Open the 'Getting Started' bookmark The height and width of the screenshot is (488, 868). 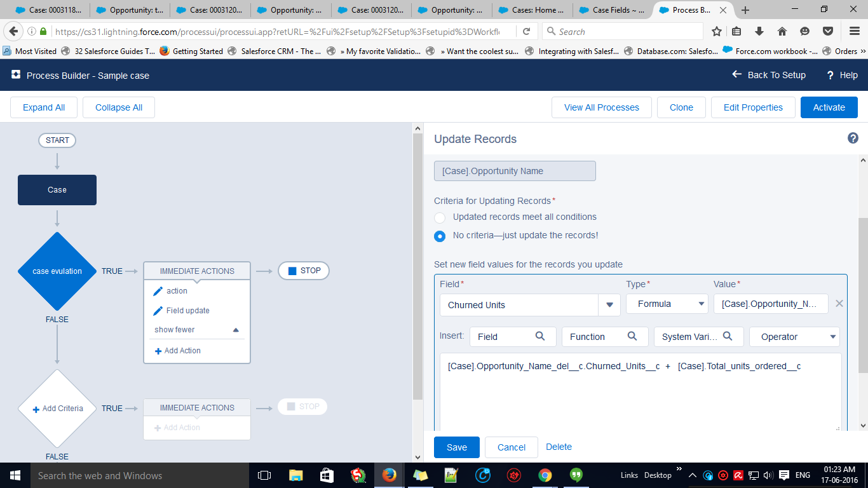tap(191, 51)
